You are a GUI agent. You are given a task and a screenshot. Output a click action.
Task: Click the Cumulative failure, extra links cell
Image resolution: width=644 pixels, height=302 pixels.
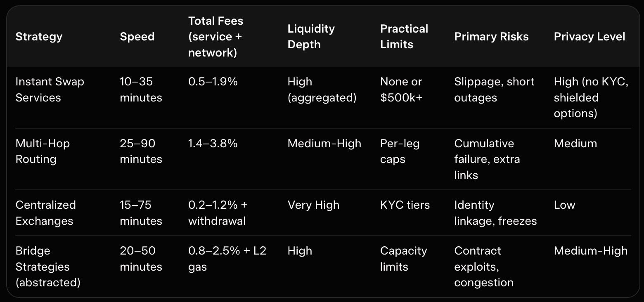click(487, 159)
